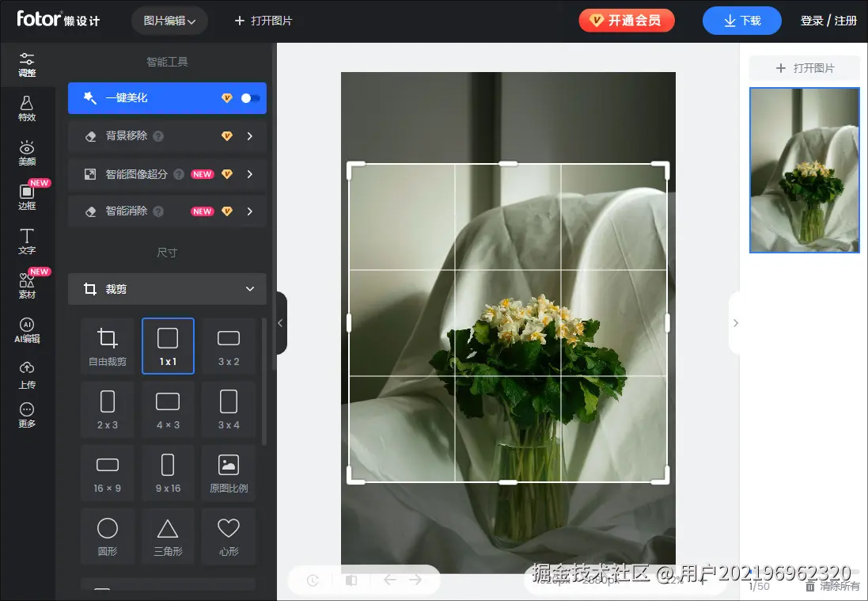The image size is (868, 601).
Task: Open the 美颜 beauty sidebar tab
Action: [x=27, y=154]
